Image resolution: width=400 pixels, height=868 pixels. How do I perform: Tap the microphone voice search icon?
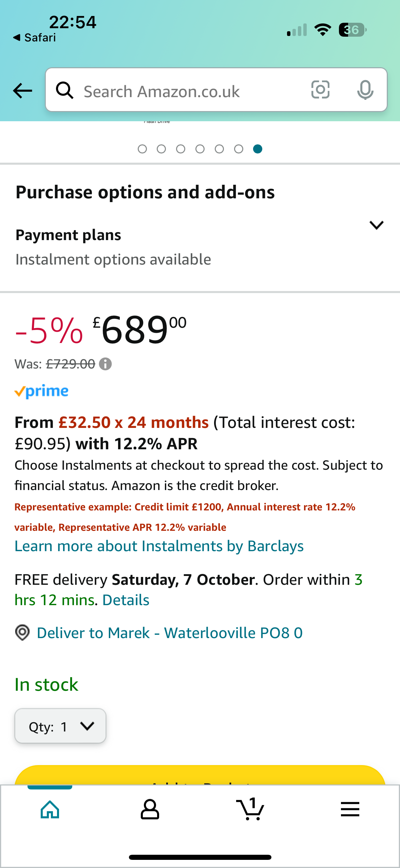[x=365, y=90]
